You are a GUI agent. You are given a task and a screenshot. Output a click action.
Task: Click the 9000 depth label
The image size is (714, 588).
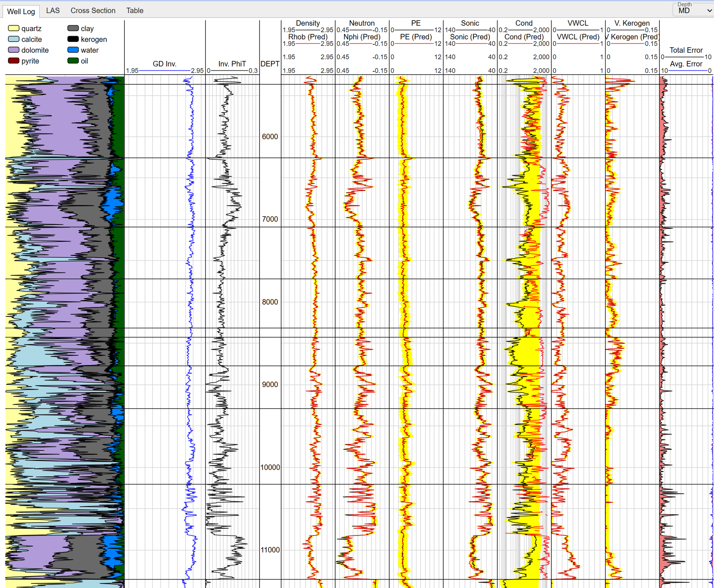click(x=270, y=384)
